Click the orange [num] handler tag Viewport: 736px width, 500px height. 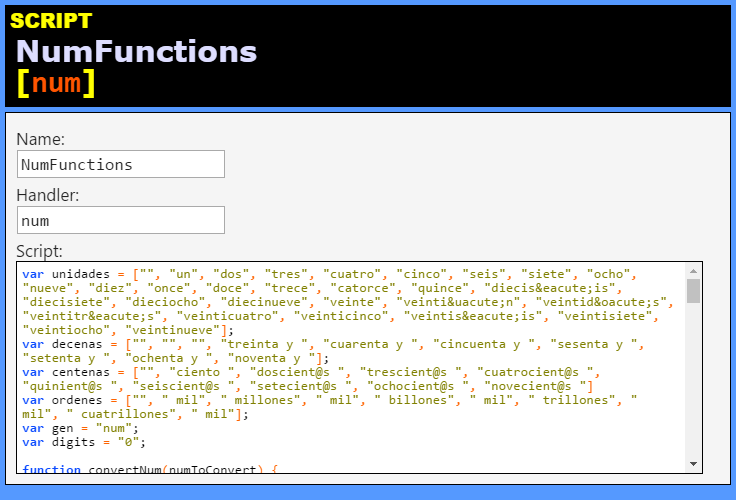pos(56,83)
